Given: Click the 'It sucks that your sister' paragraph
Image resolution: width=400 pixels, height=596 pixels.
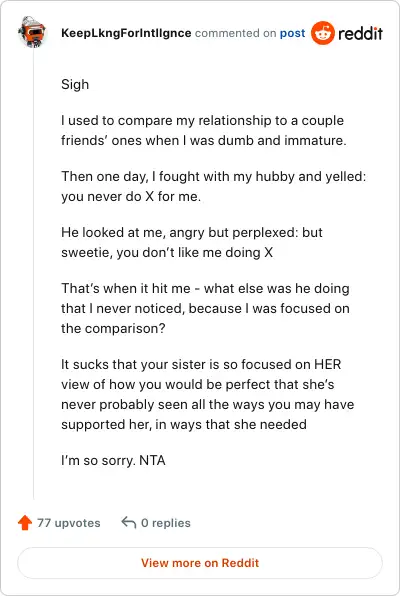Looking at the screenshot, I should point(208,394).
